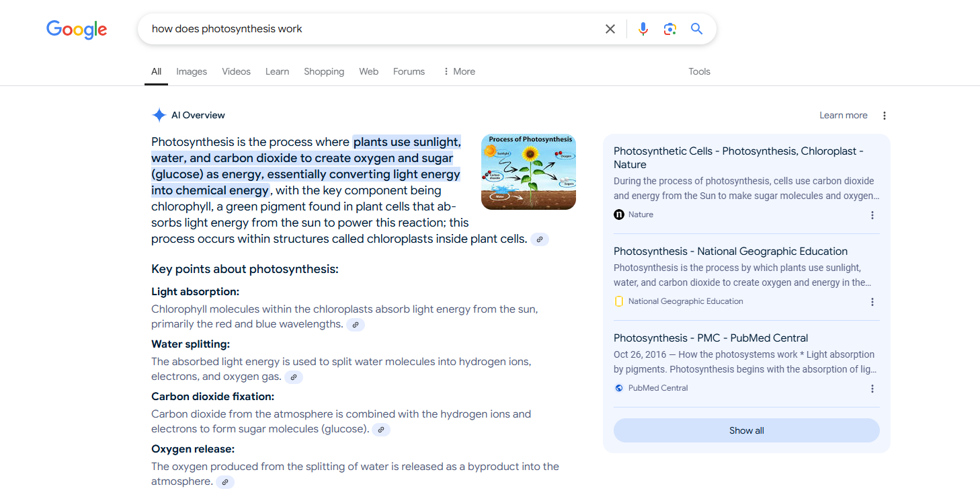Screen dimensions: 980x503
Task: Open AI Overview three-dot options menu
Action: pyautogui.click(x=885, y=116)
